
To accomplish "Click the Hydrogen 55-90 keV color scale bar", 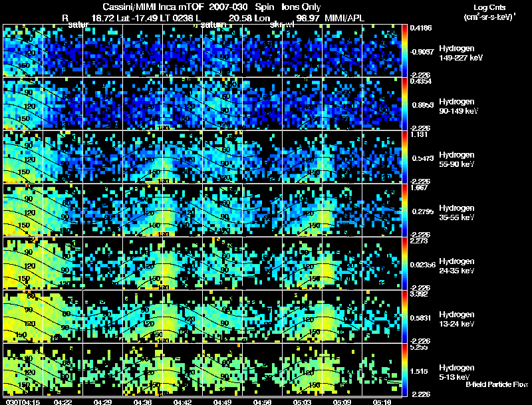I will (404, 157).
